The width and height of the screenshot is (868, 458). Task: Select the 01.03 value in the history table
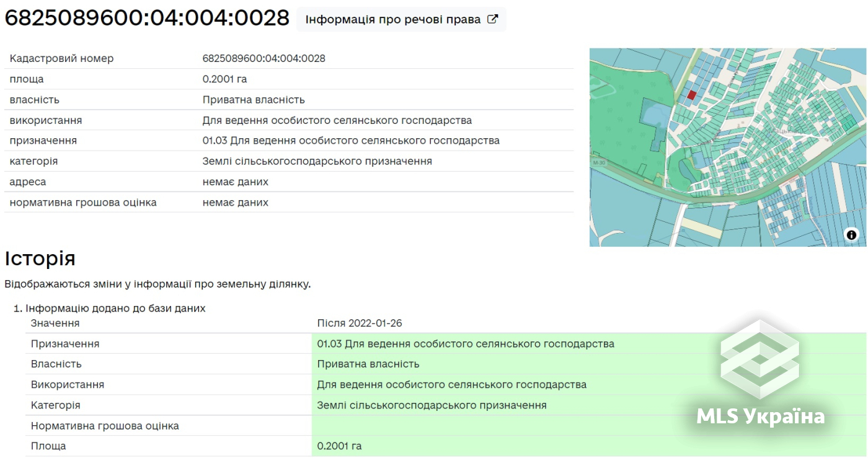[x=466, y=343]
